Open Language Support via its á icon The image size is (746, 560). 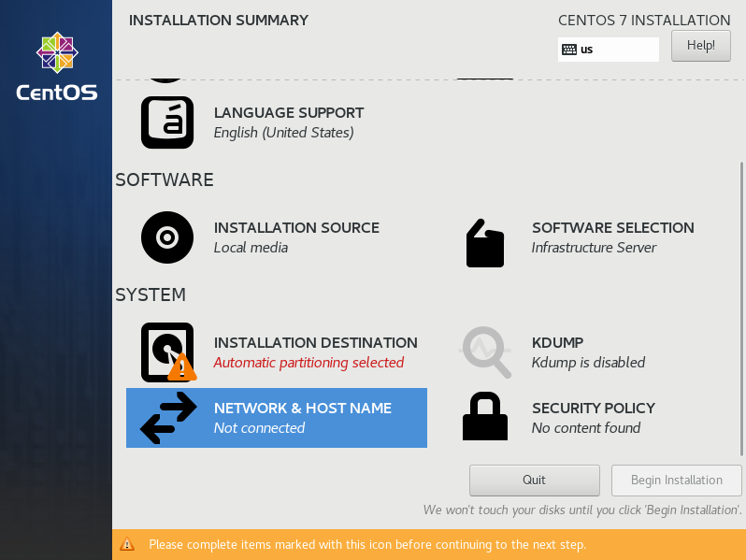click(x=167, y=122)
